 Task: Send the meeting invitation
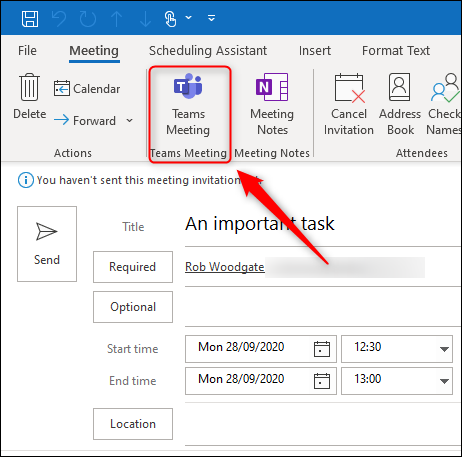(x=47, y=244)
